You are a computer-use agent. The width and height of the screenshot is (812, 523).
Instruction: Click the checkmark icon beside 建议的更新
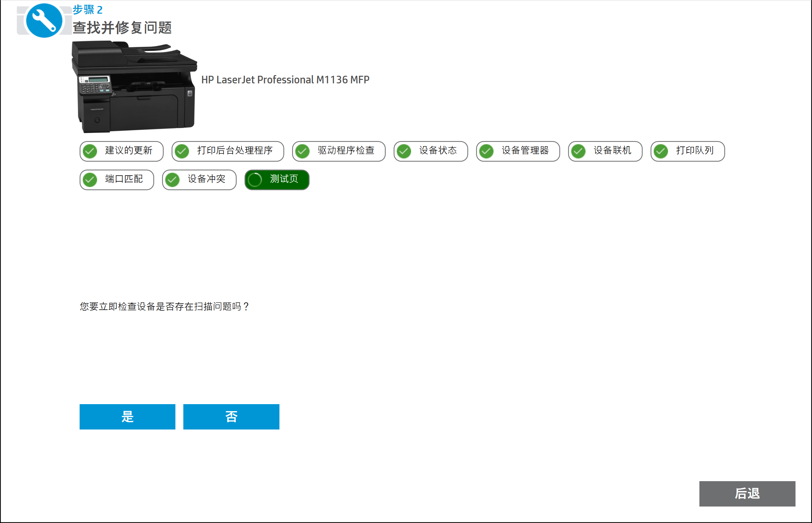tap(90, 151)
